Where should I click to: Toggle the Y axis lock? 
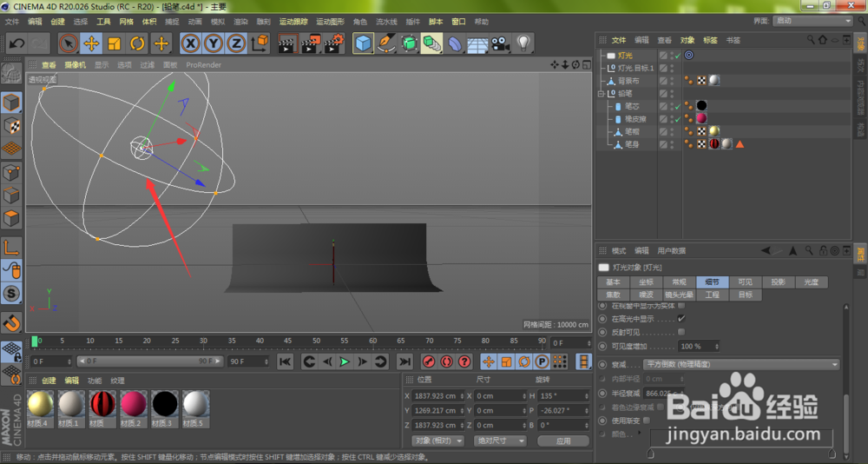[x=214, y=43]
